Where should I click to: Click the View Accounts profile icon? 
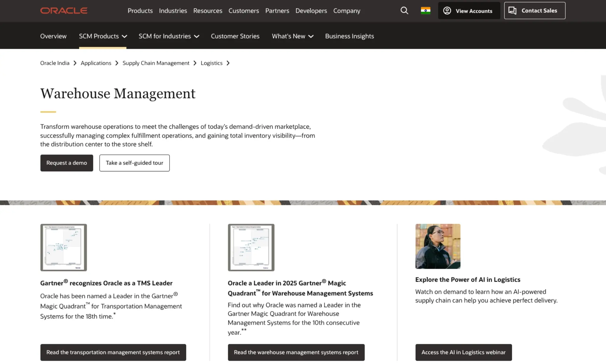click(447, 10)
